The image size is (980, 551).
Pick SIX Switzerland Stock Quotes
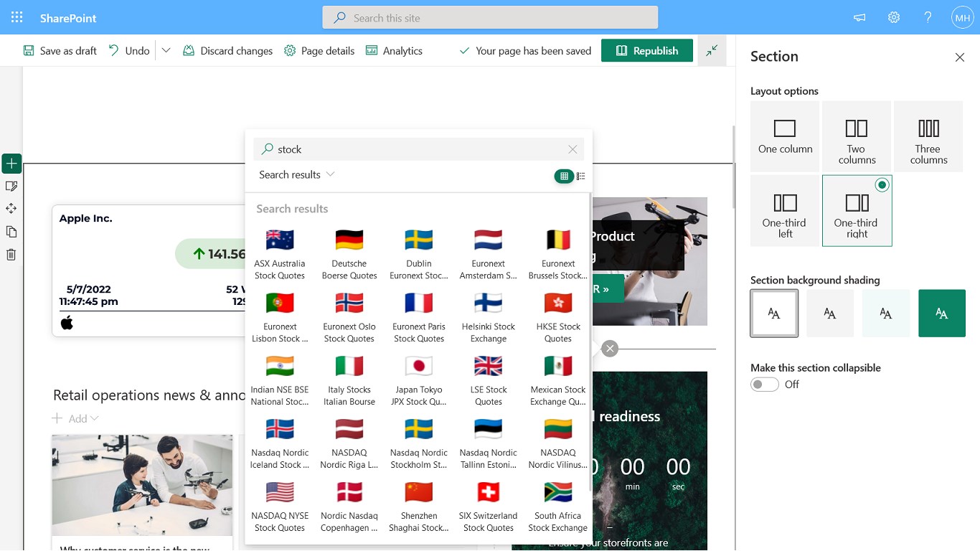pos(489,507)
